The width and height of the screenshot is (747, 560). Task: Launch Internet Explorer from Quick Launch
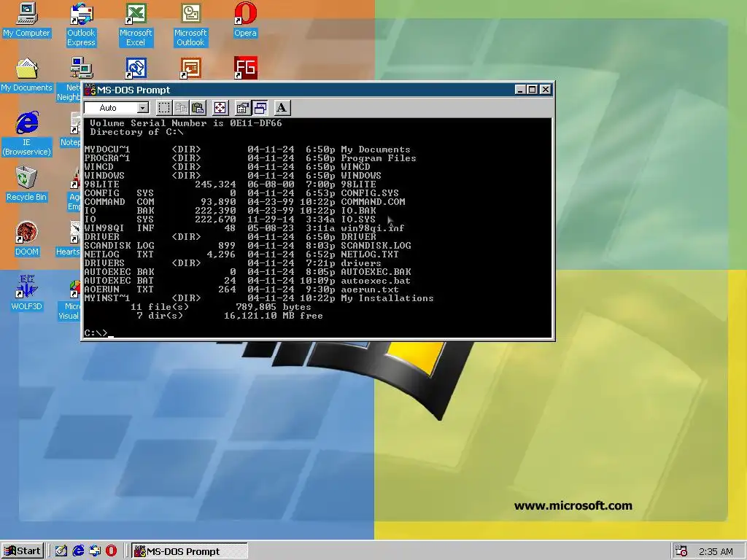click(x=78, y=551)
